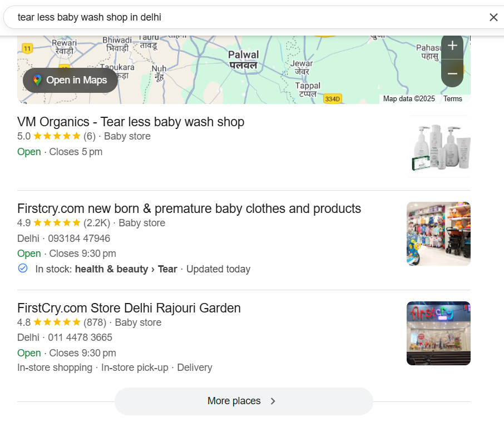View VM Organics product thumbnail
The width and height of the screenshot is (504, 432).
tap(439, 146)
